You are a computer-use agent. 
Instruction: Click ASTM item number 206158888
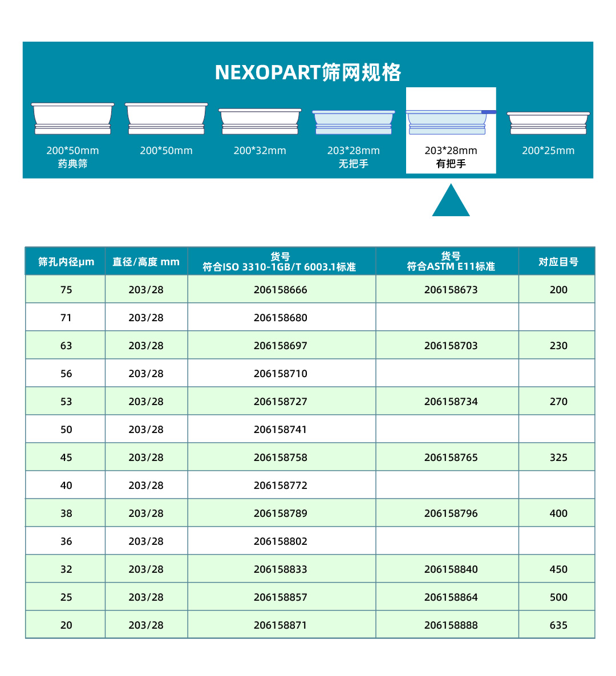[x=451, y=625]
